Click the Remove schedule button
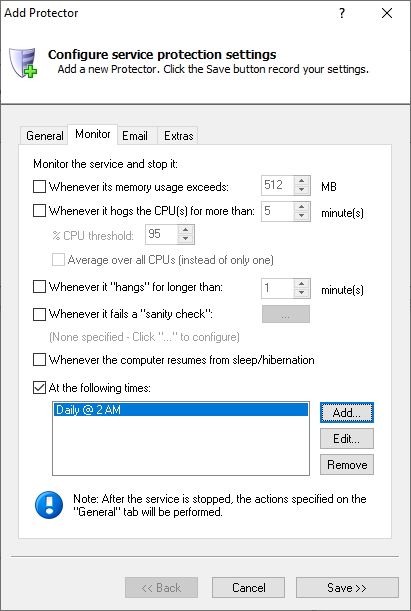The width and height of the screenshot is (411, 611). click(347, 464)
